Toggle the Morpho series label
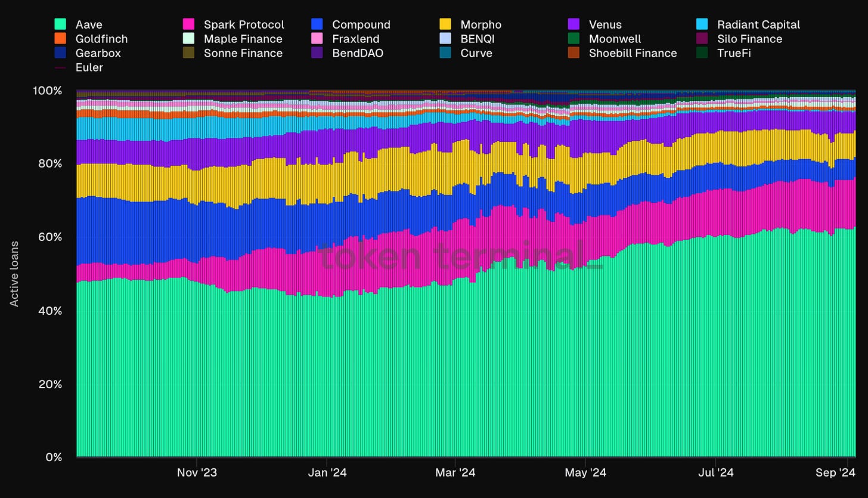The height and width of the screenshot is (498, 868). click(x=481, y=24)
